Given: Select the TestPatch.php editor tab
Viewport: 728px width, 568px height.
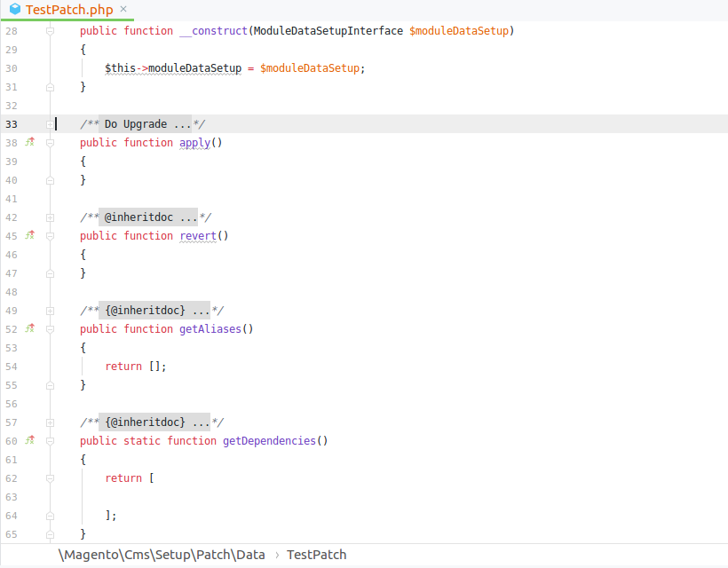Looking at the screenshot, I should pyautogui.click(x=67, y=10).
